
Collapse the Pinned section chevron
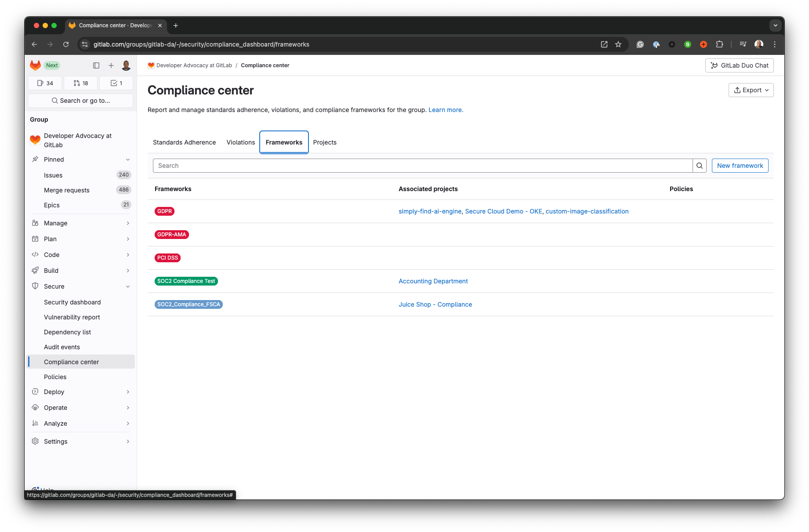click(x=128, y=159)
